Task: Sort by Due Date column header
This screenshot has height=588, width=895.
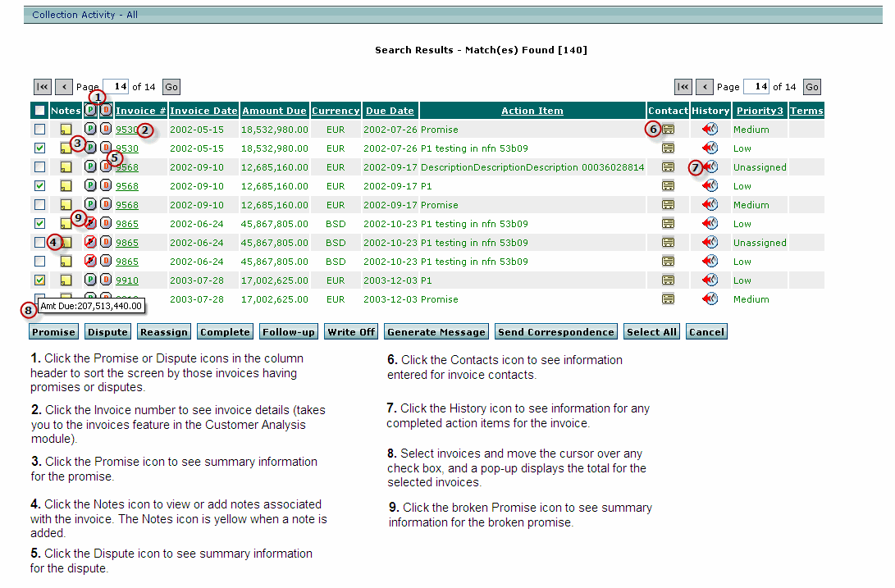Action: (x=390, y=111)
